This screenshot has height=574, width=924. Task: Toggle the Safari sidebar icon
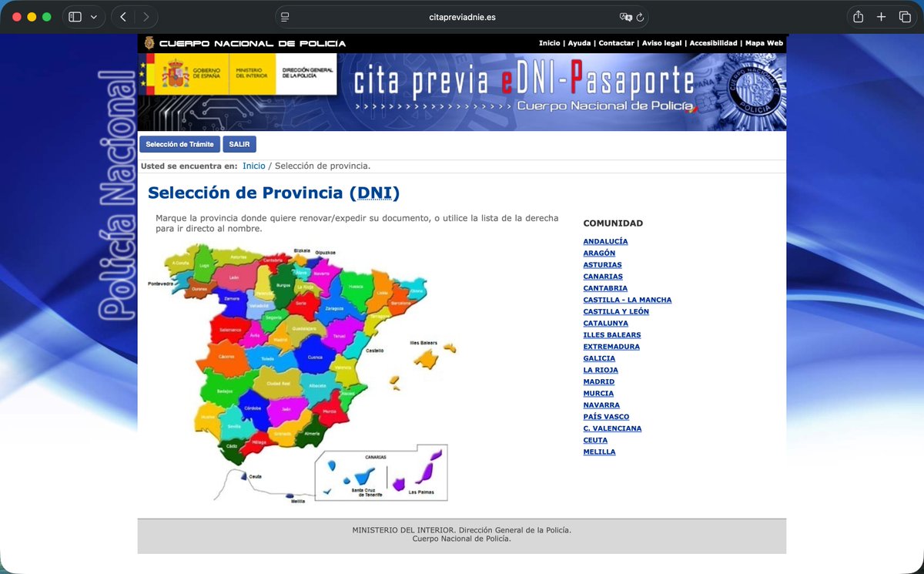click(75, 17)
